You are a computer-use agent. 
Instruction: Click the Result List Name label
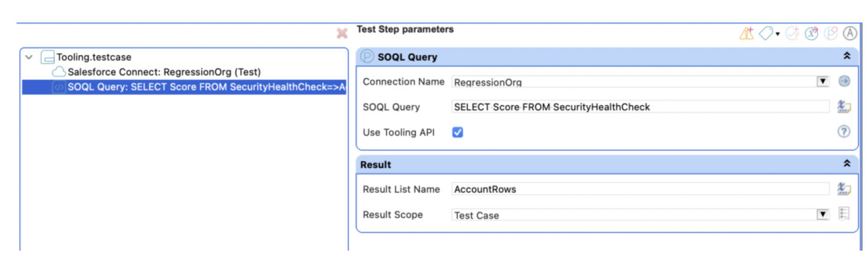pos(401,189)
